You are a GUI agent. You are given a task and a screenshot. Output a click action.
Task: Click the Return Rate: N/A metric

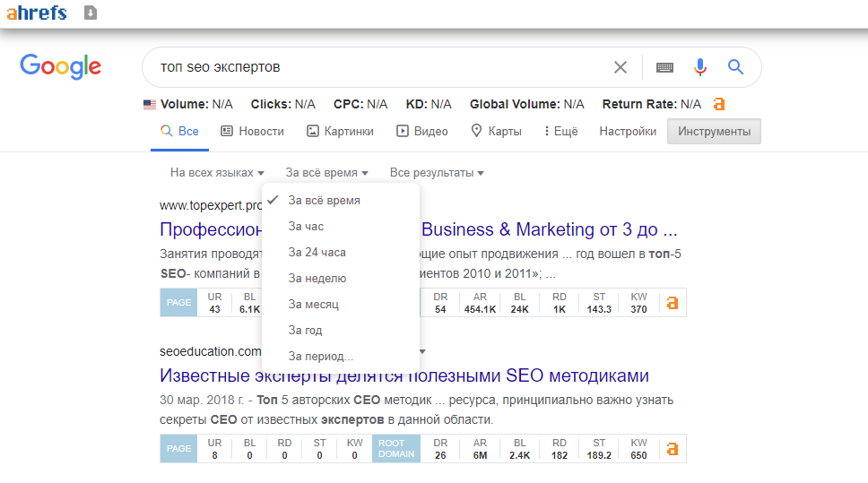pos(652,105)
